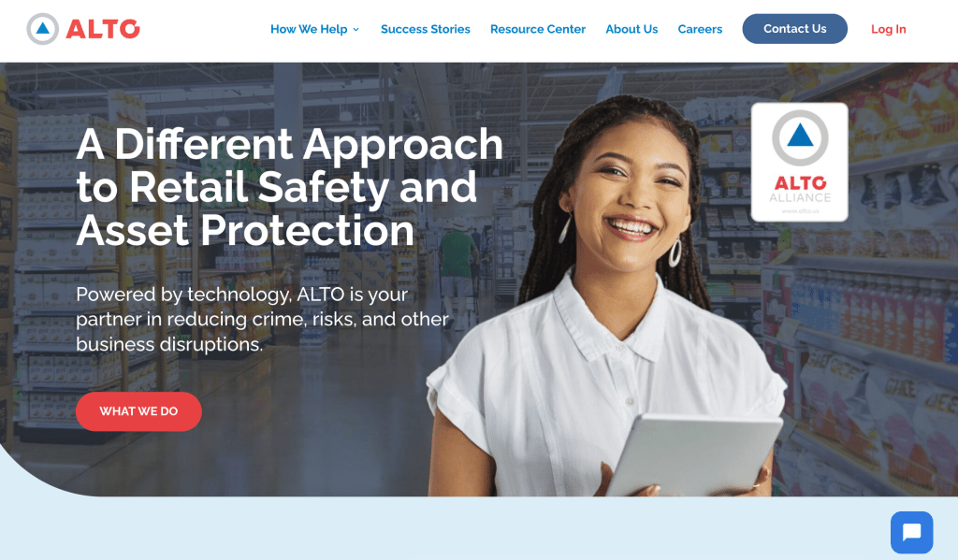Click the blue triangle emblem on Alliance badge
Viewport: 958px width, 560px height.
pyautogui.click(x=800, y=137)
